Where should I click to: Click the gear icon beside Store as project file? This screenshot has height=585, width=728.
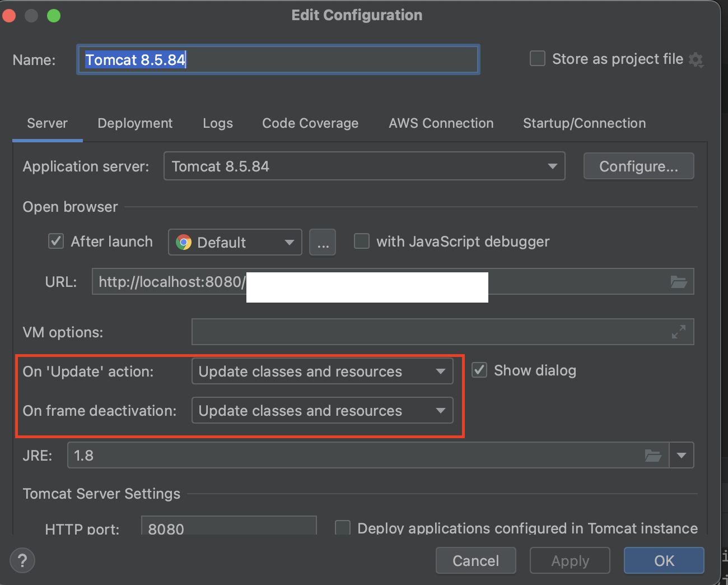696,59
